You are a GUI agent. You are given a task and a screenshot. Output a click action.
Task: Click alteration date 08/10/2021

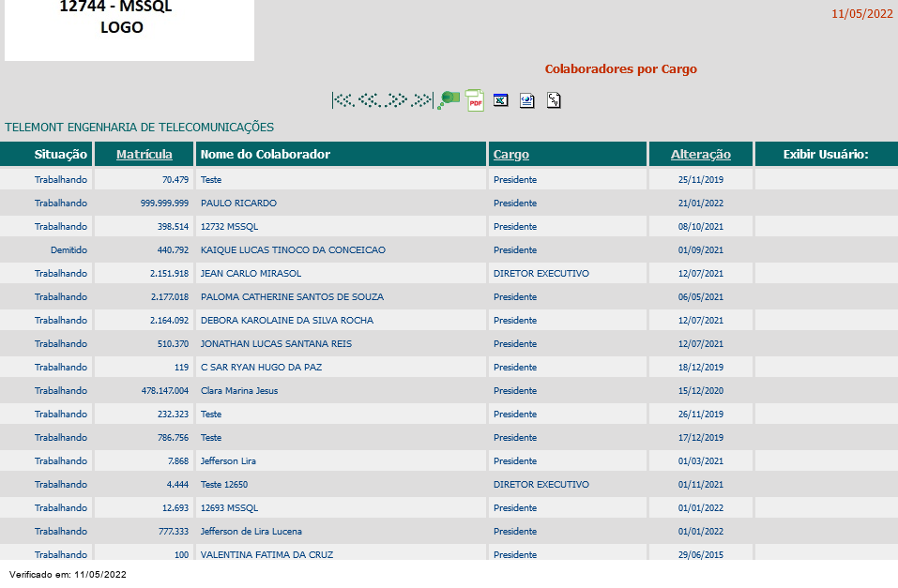pos(701,227)
